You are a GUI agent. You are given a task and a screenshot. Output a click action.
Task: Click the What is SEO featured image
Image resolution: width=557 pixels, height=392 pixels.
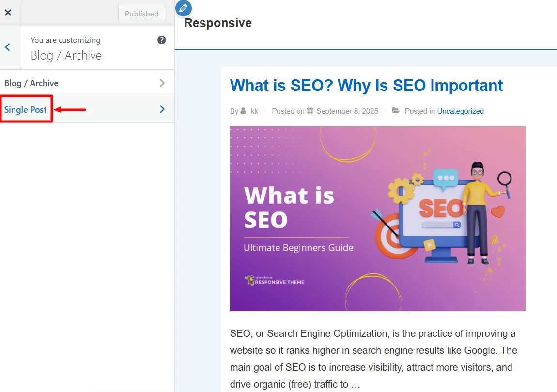[378, 219]
